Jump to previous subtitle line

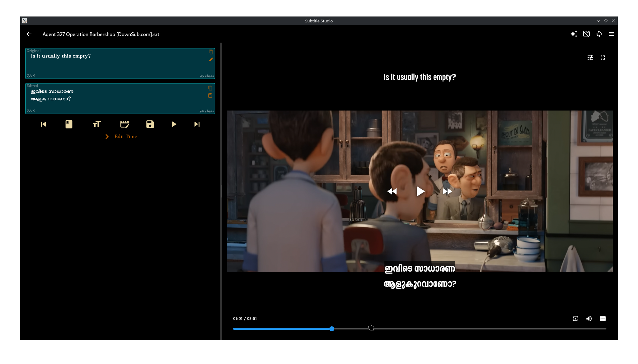(x=43, y=124)
